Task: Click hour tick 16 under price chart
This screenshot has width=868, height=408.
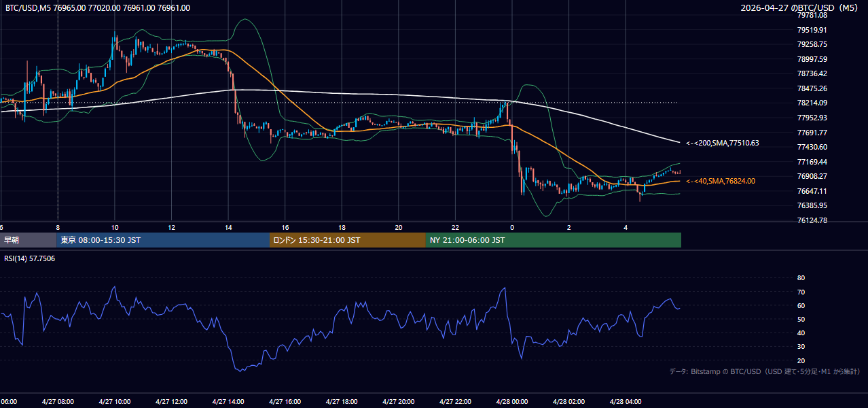Action: click(x=285, y=227)
